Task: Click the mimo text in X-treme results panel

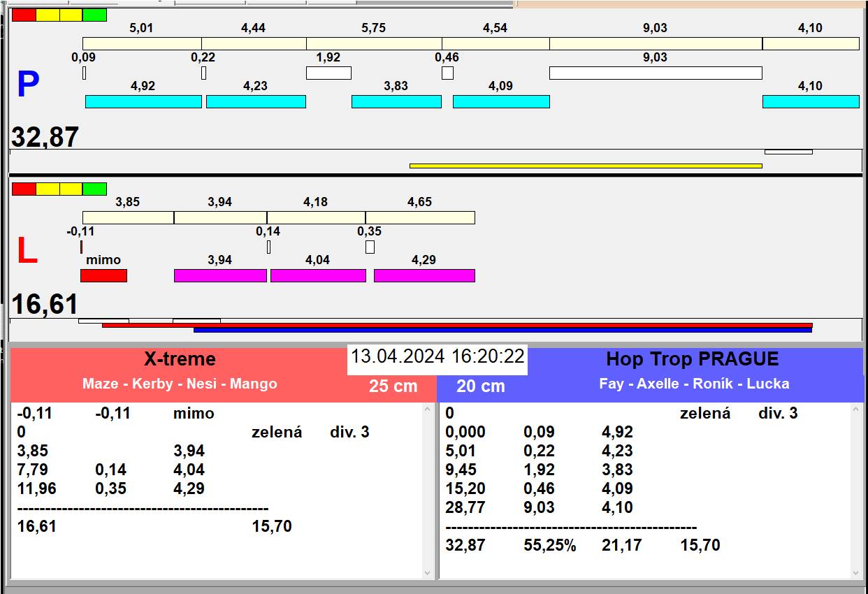Action: click(194, 413)
